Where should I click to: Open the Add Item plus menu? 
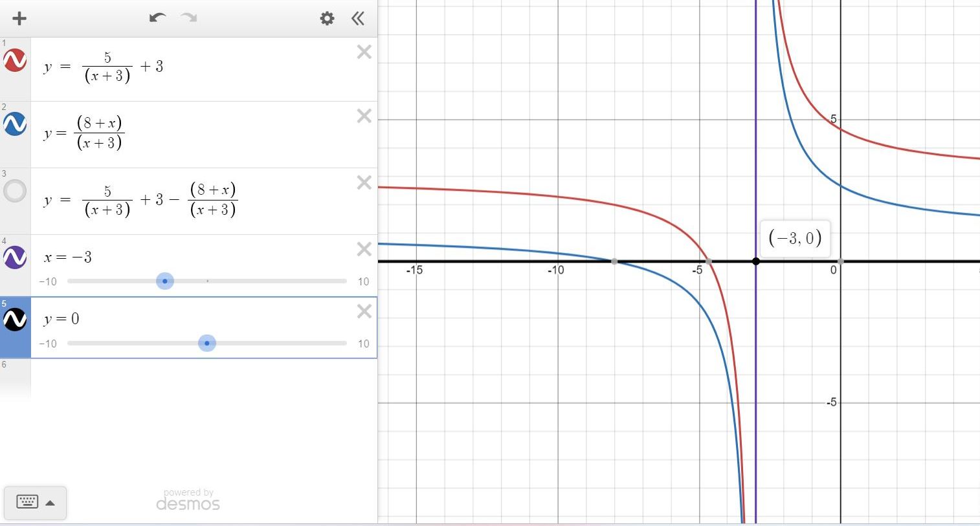(19, 18)
